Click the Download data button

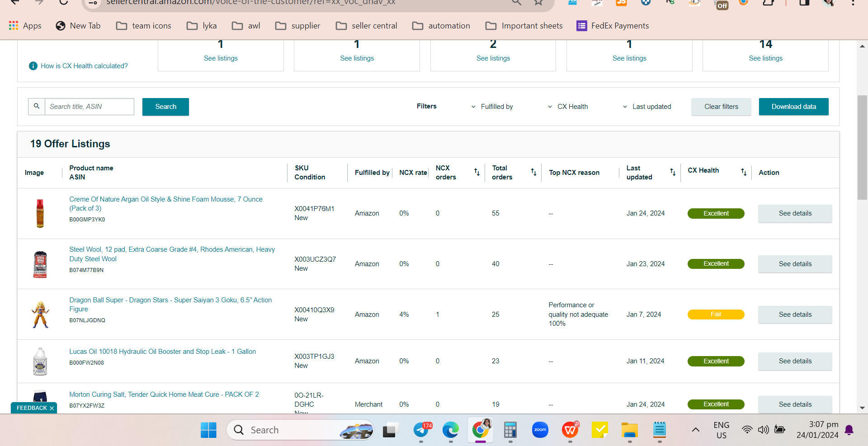tap(794, 107)
